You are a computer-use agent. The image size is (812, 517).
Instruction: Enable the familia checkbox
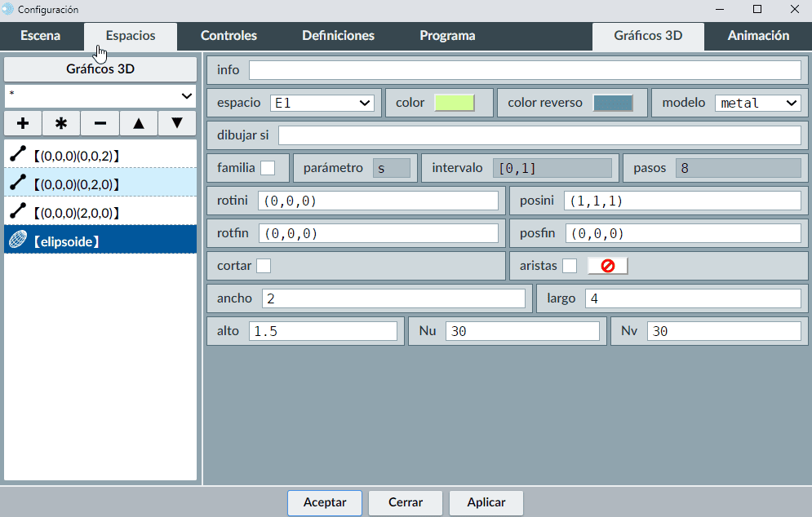pyautogui.click(x=268, y=168)
